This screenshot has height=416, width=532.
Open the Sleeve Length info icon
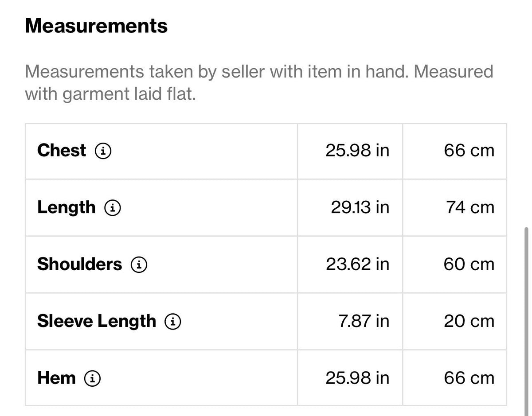click(x=173, y=322)
